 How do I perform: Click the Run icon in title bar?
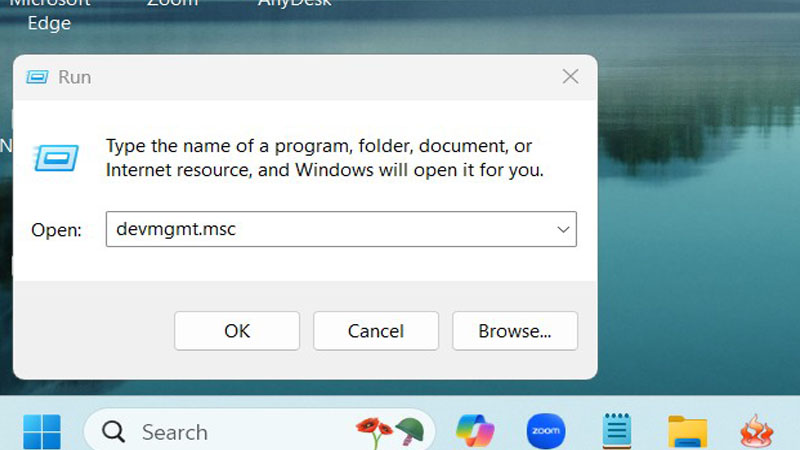pos(37,77)
